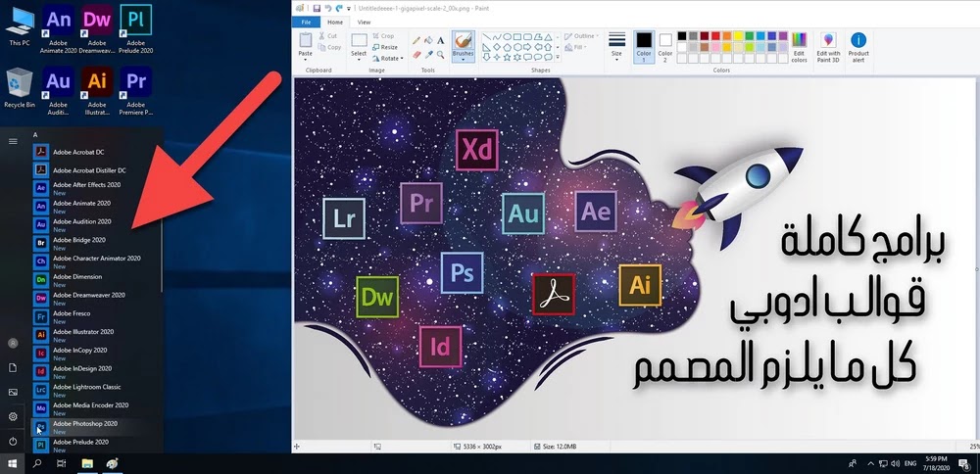Activate the Color picker eyedropper tool
The image size is (980, 474).
429,55
